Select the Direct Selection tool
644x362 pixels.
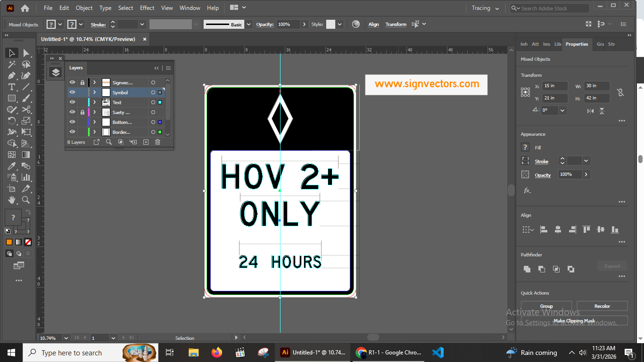[x=26, y=53]
